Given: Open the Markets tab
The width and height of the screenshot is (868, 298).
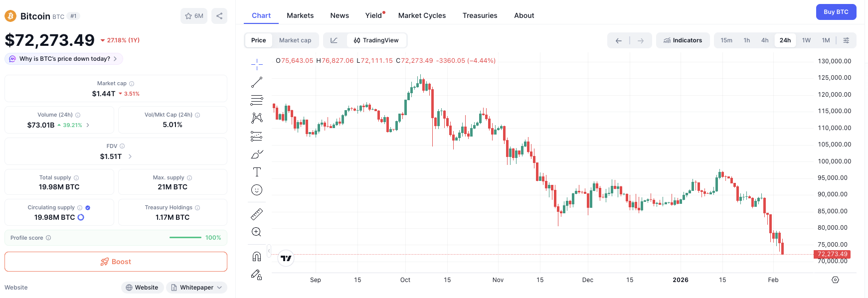Looking at the screenshot, I should [x=300, y=15].
